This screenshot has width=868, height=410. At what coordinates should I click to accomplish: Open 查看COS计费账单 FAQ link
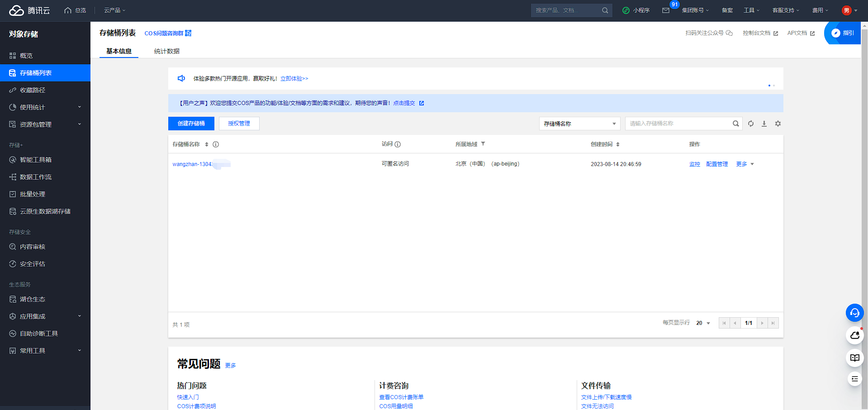pyautogui.click(x=401, y=397)
